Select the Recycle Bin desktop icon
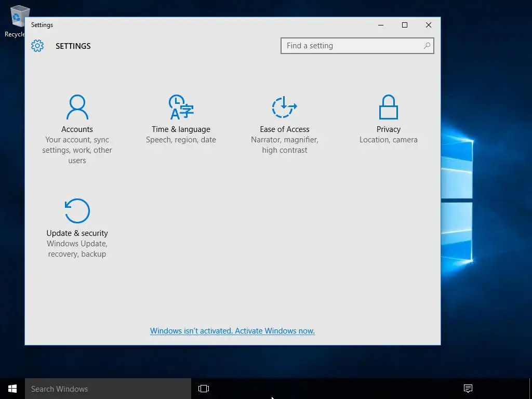This screenshot has width=532, height=399. pos(14,21)
